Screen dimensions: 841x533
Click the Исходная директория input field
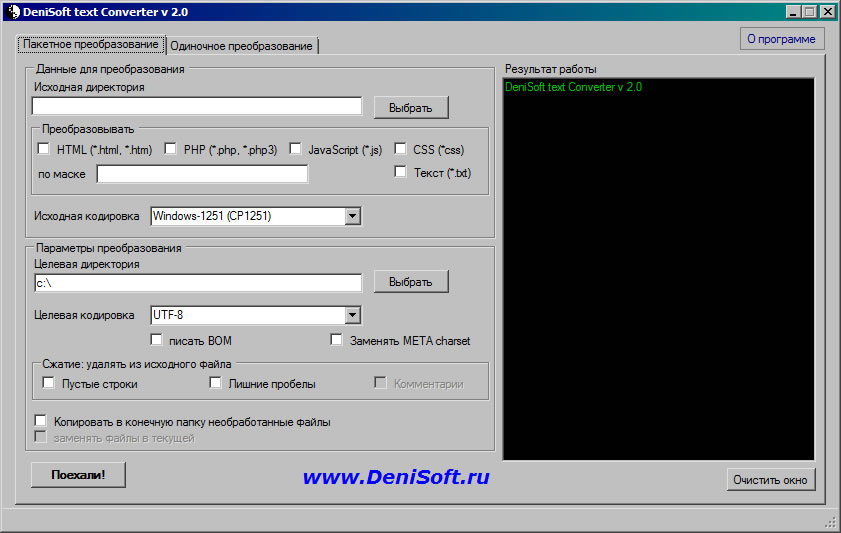coord(196,107)
